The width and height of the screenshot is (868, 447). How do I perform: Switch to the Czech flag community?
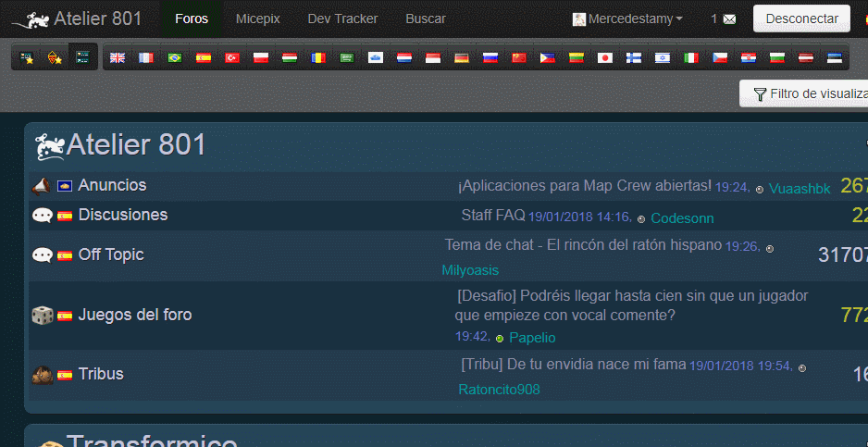pyautogui.click(x=720, y=57)
